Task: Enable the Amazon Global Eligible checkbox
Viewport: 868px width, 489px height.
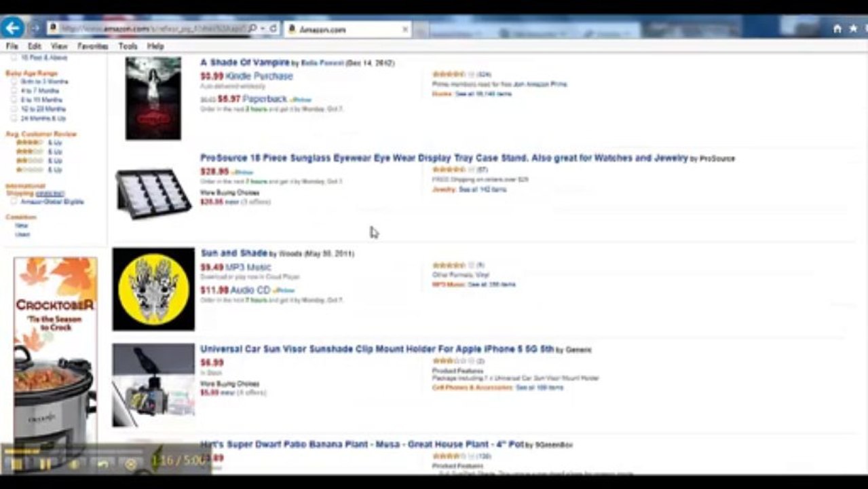Action: tap(14, 202)
